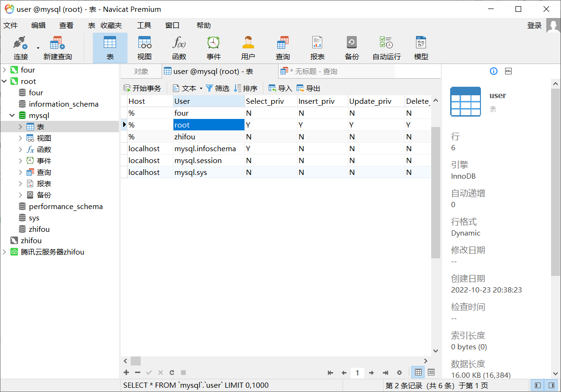Open the 报表 reports toolbar icon
Image resolution: width=561 pixels, height=392 pixels.
click(317, 47)
